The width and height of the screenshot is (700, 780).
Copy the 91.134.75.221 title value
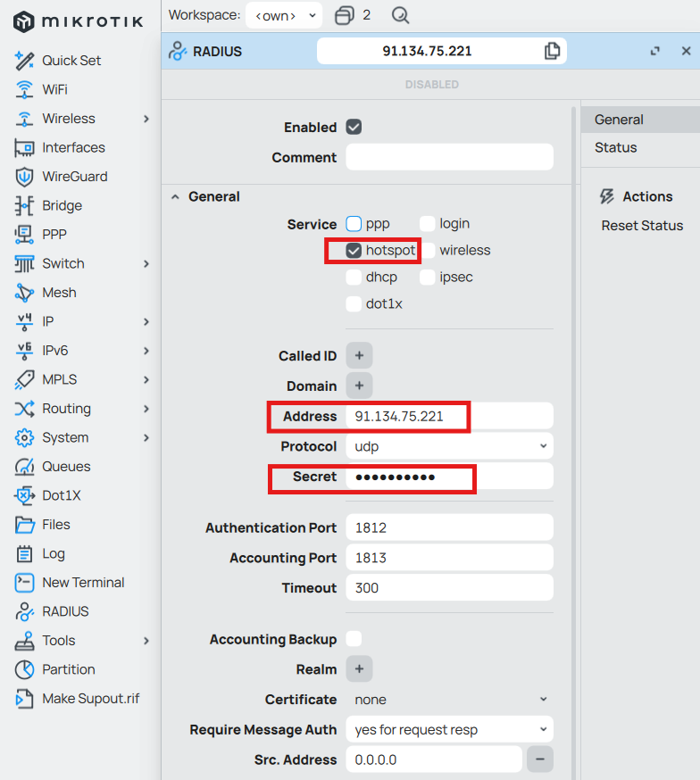pyautogui.click(x=552, y=51)
